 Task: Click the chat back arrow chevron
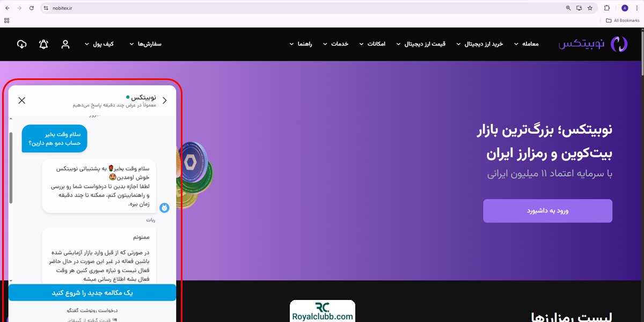click(x=165, y=100)
